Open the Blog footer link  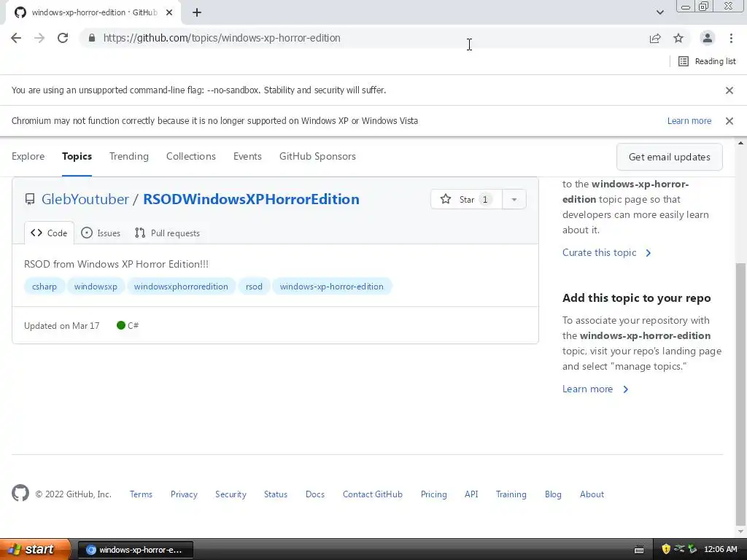click(x=553, y=494)
